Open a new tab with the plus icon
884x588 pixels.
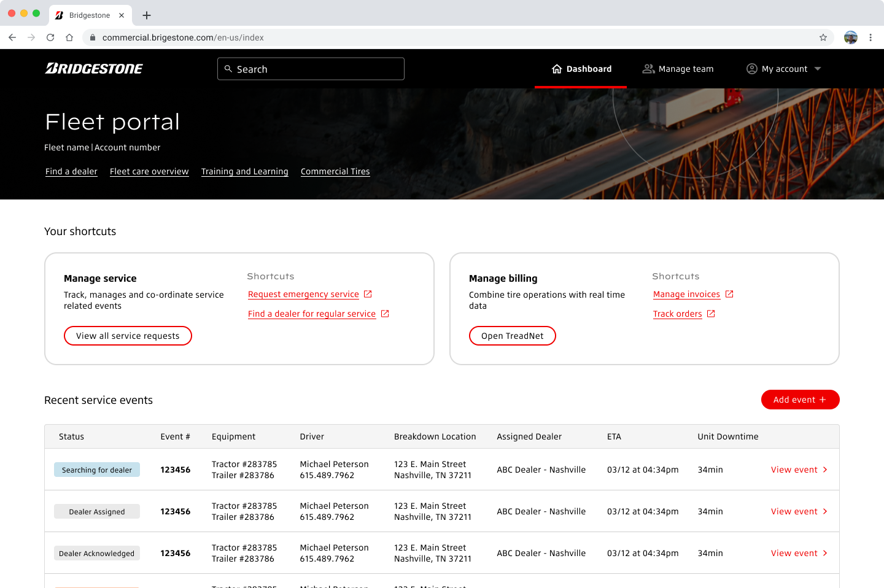coord(147,15)
